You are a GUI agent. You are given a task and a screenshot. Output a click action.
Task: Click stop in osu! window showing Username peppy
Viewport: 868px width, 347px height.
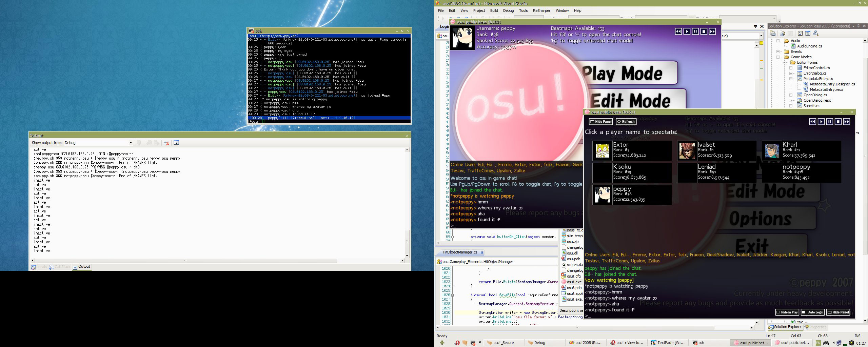[704, 32]
